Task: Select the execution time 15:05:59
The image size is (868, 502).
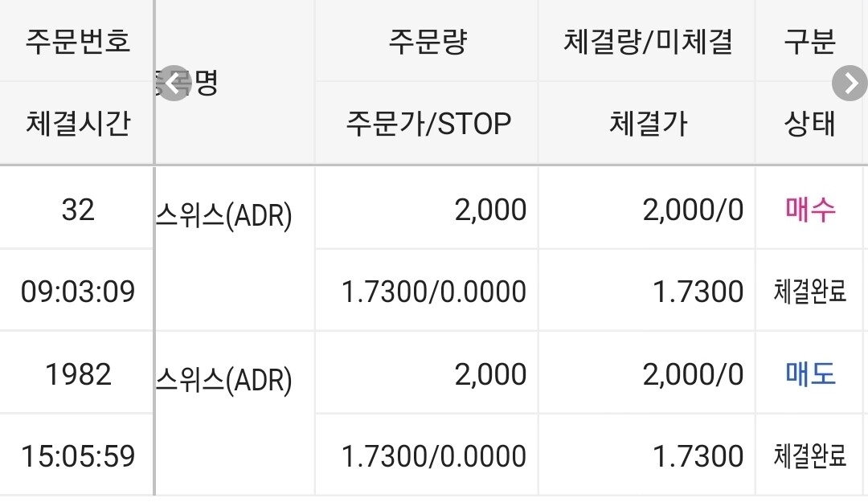Action: tap(76, 455)
